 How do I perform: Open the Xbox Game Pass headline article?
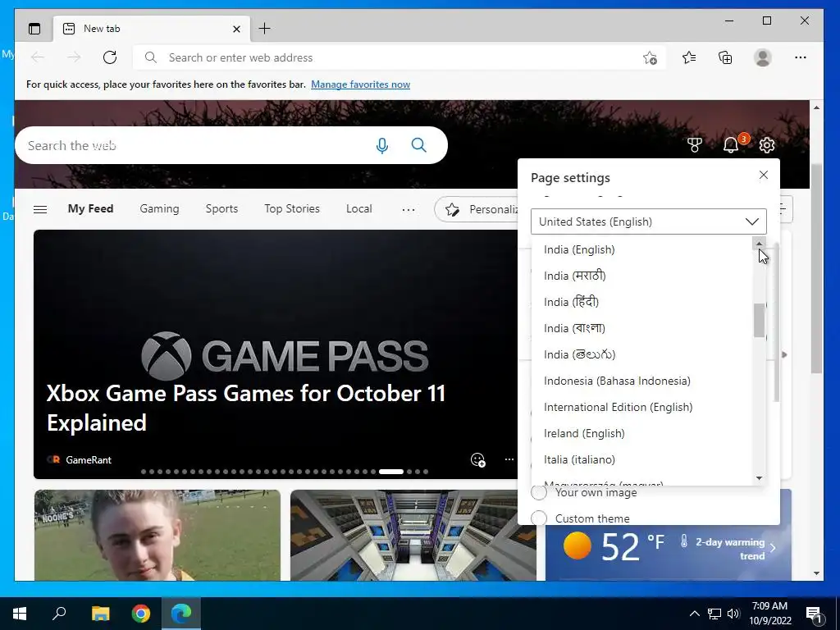(x=246, y=409)
